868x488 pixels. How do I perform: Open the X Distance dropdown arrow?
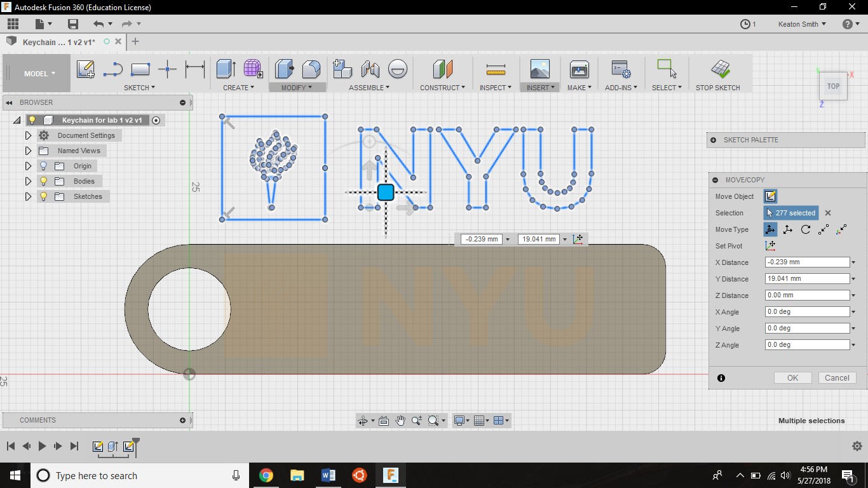[853, 262]
